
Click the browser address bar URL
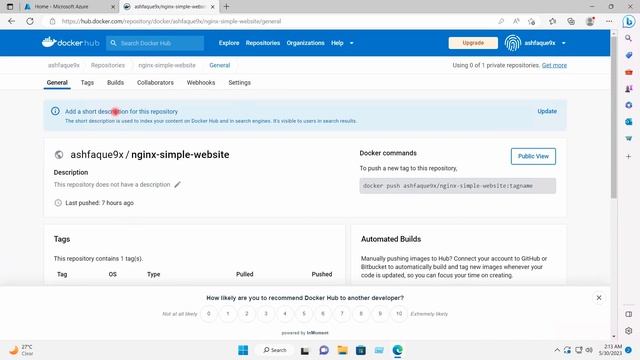coord(171,21)
